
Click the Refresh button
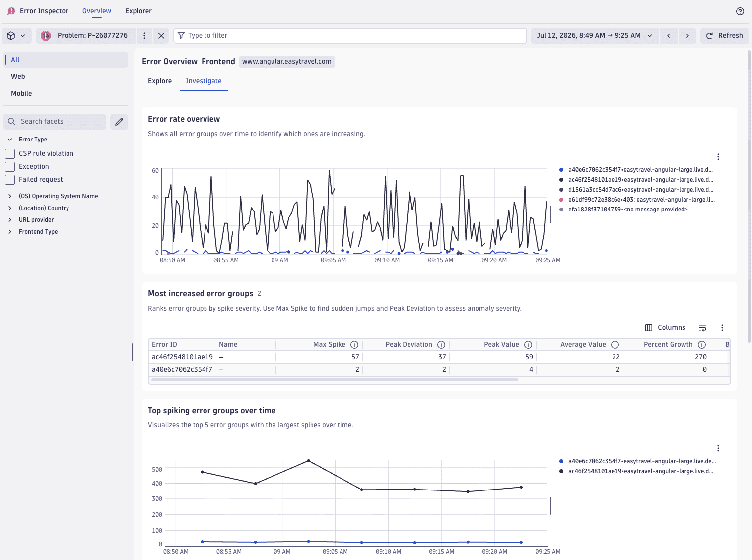[724, 36]
